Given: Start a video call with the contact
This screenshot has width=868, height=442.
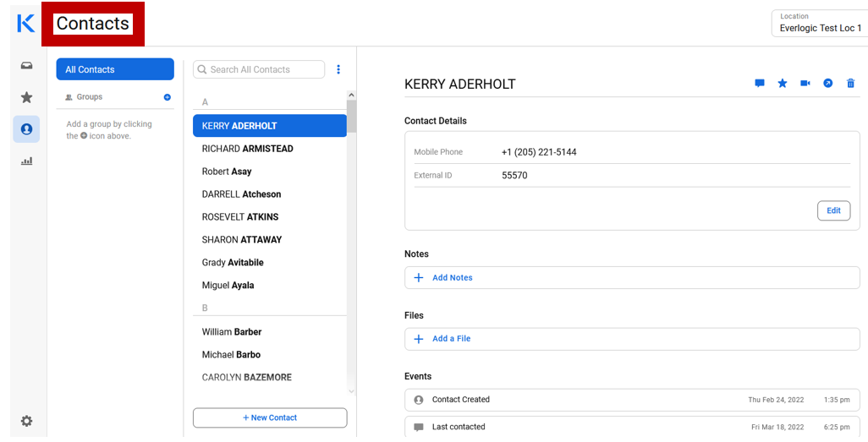Looking at the screenshot, I should pyautogui.click(x=805, y=84).
